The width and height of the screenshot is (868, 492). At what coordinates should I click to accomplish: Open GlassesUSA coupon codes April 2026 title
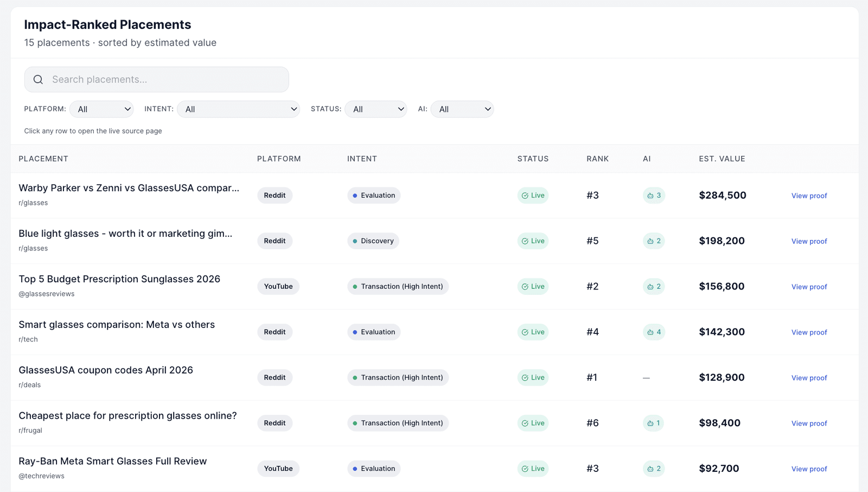pos(106,371)
